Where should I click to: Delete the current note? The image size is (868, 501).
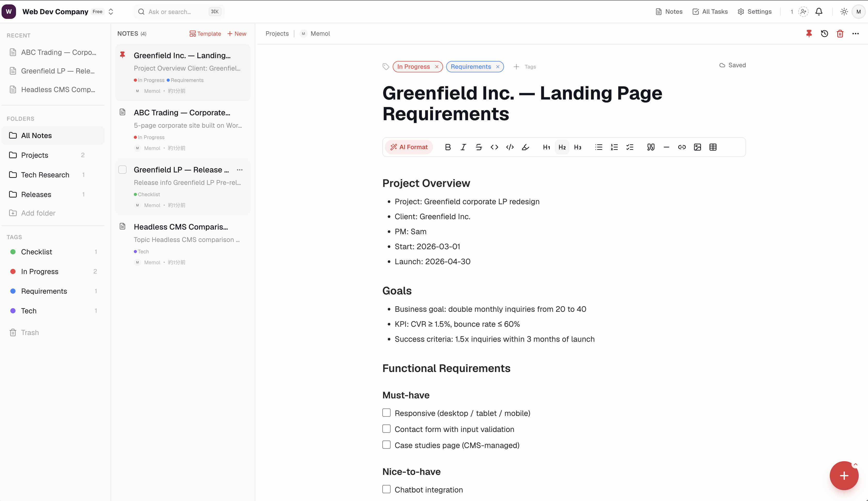(x=840, y=34)
